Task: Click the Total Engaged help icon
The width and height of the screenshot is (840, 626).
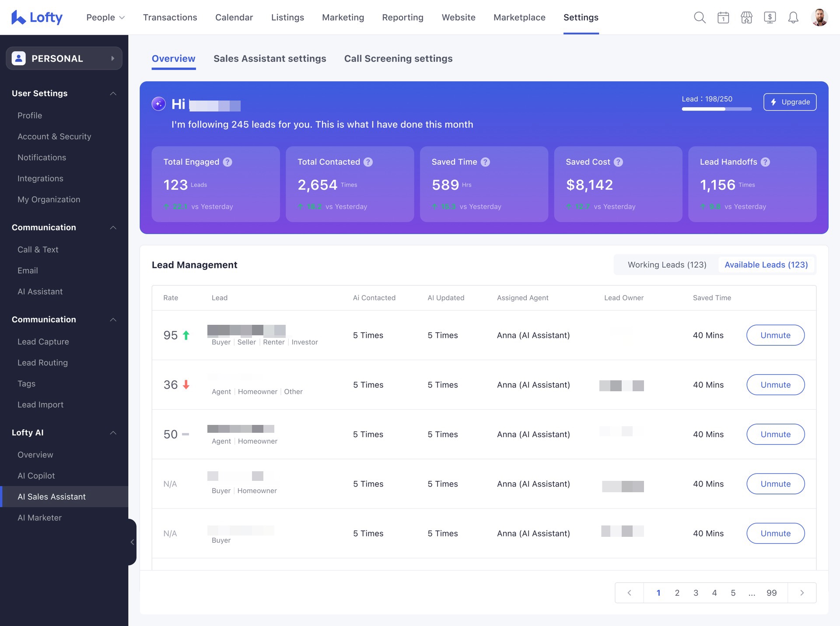Action: click(227, 162)
